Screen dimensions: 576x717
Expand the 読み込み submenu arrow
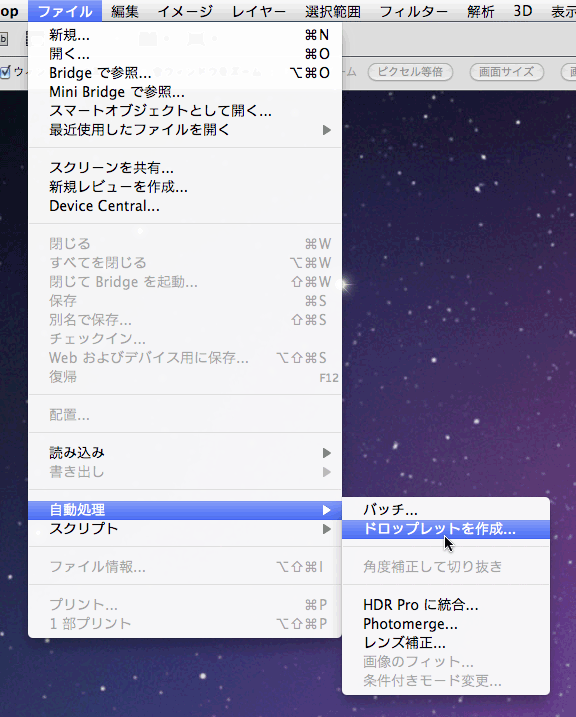click(326, 453)
